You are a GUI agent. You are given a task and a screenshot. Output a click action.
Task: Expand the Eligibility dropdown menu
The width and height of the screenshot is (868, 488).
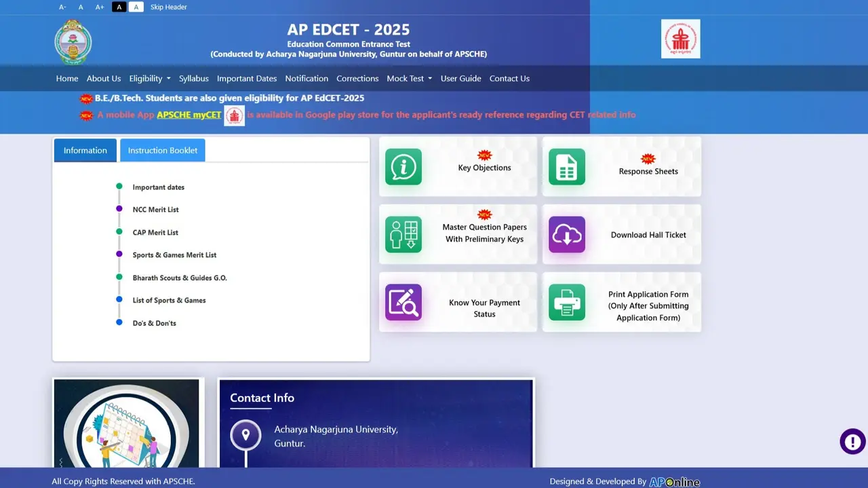click(149, 78)
